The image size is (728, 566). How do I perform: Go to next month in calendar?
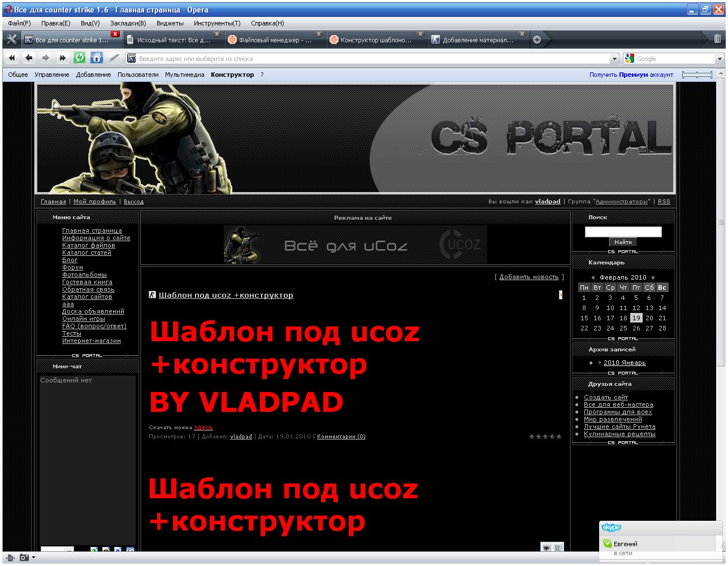coord(653,277)
